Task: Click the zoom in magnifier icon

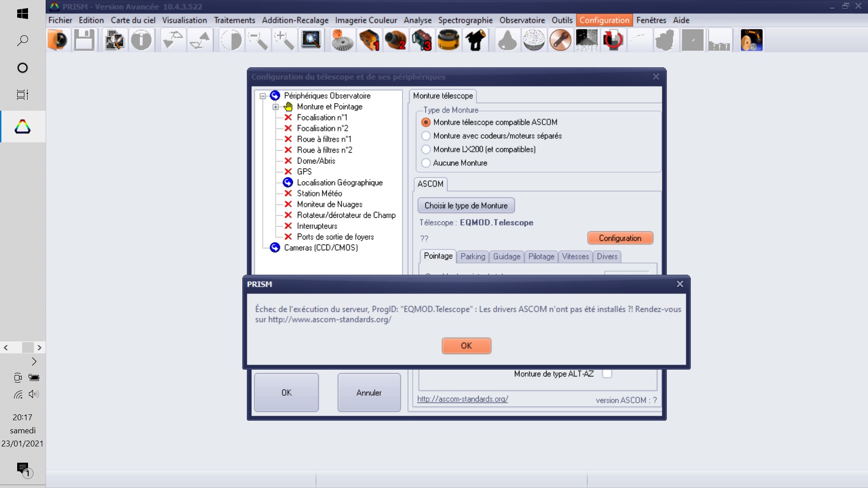Action: click(x=284, y=40)
